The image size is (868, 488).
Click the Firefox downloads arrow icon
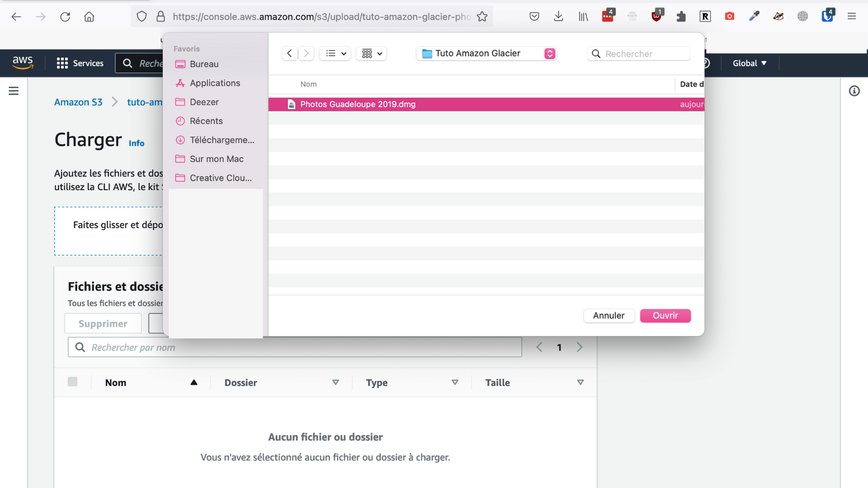558,17
